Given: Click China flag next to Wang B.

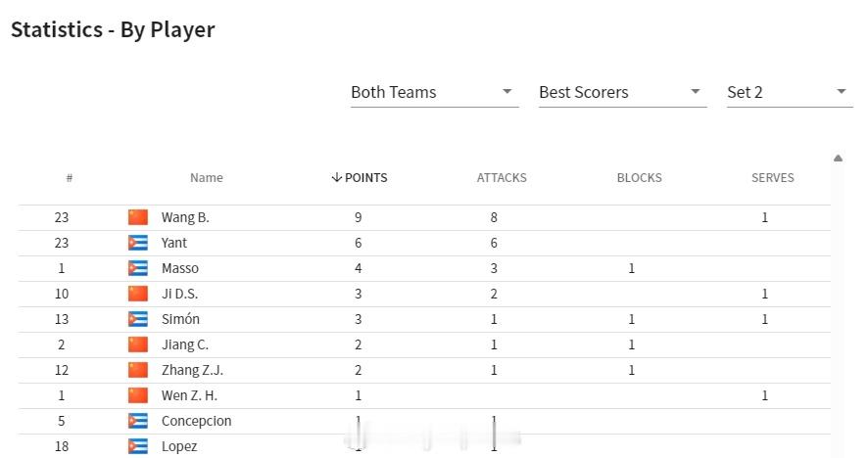Looking at the screenshot, I should click(138, 217).
